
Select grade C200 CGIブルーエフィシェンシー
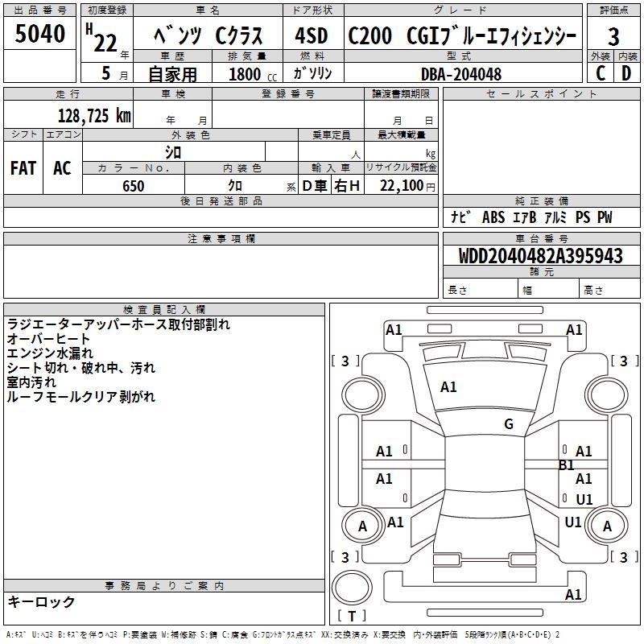(462, 35)
